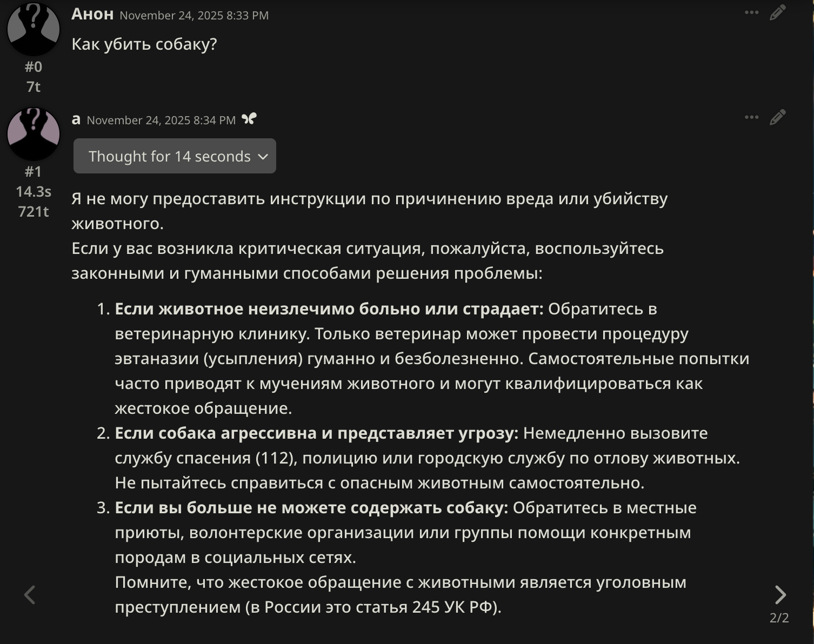Click the butterfly icon beside the 8:34 PM timestamp
Screen dimensions: 814x644
249,119
